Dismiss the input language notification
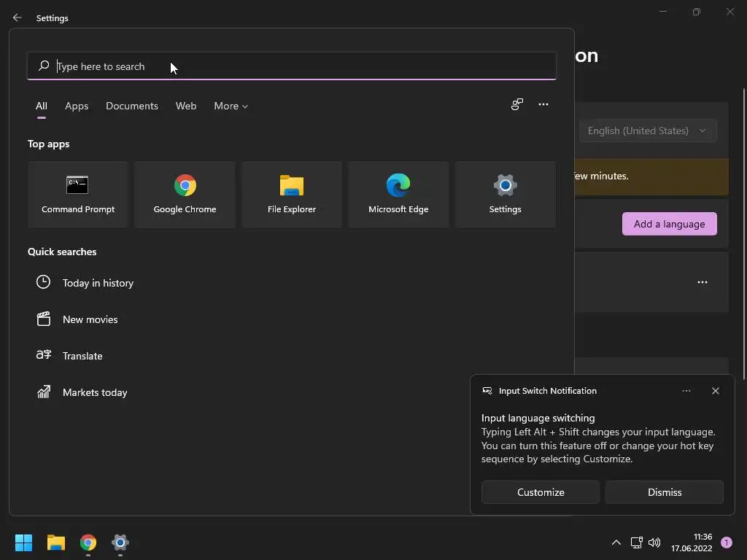Viewport: 747px width, 560px height. click(664, 492)
